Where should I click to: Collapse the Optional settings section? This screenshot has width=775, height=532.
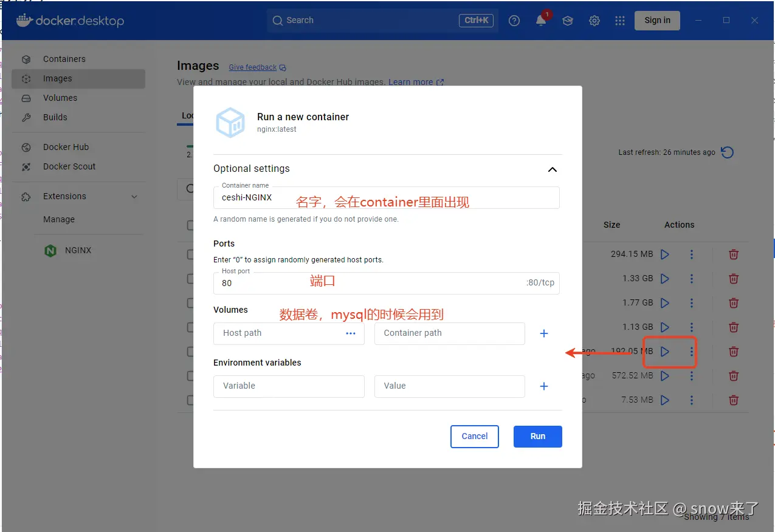pos(553,169)
